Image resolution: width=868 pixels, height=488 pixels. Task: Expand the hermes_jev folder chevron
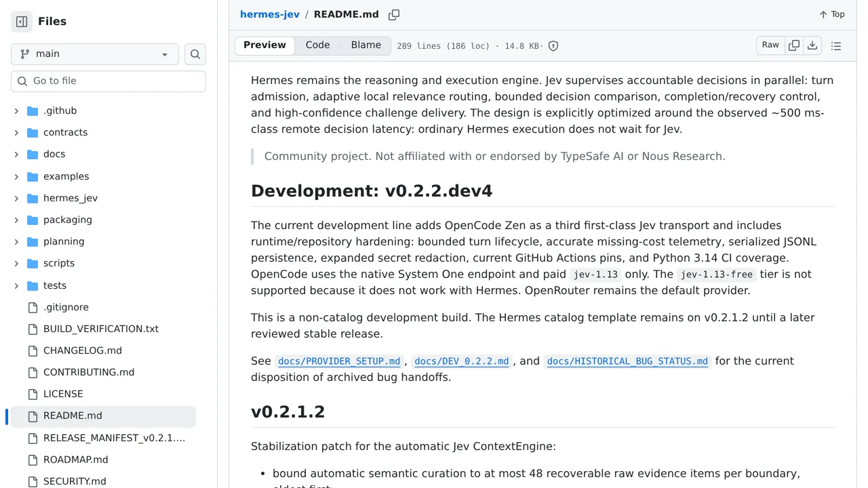(16, 198)
